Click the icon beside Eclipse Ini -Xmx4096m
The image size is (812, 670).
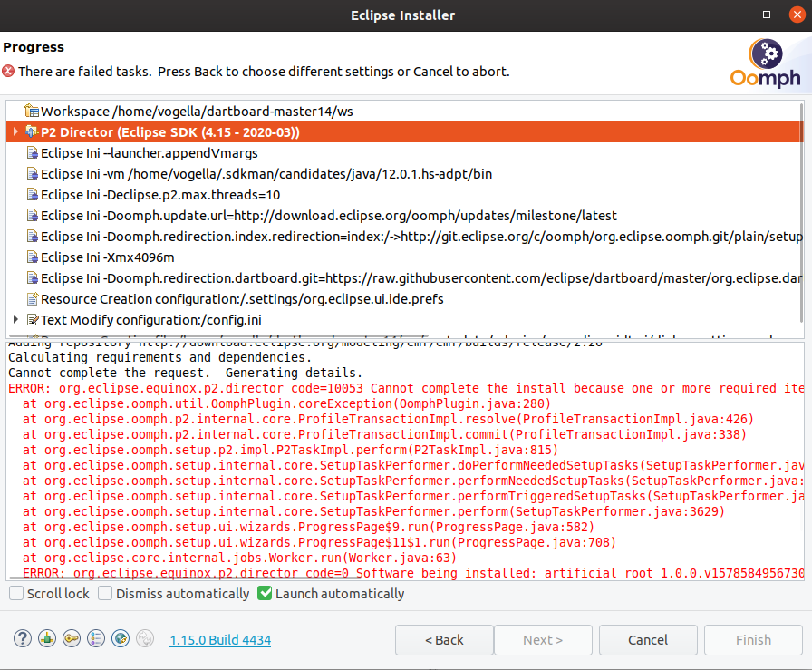(32, 257)
